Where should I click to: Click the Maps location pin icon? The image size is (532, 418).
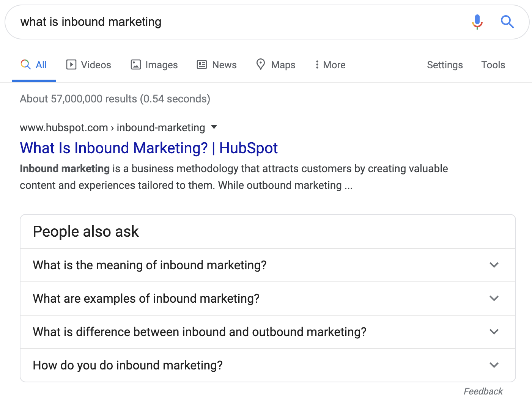(260, 64)
